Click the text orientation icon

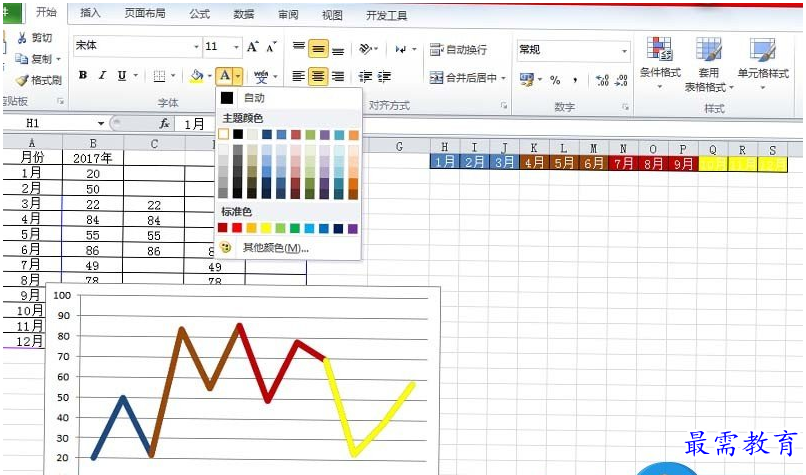click(x=365, y=49)
